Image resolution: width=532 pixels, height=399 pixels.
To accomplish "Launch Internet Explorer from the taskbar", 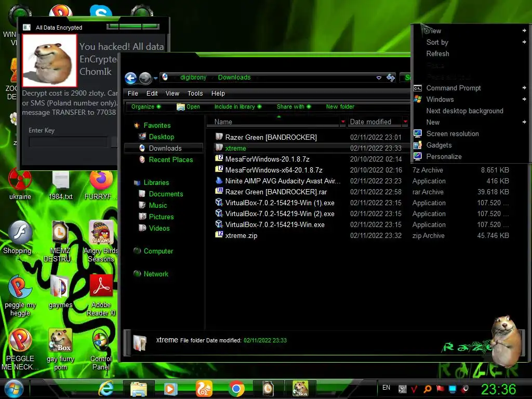I will point(106,389).
